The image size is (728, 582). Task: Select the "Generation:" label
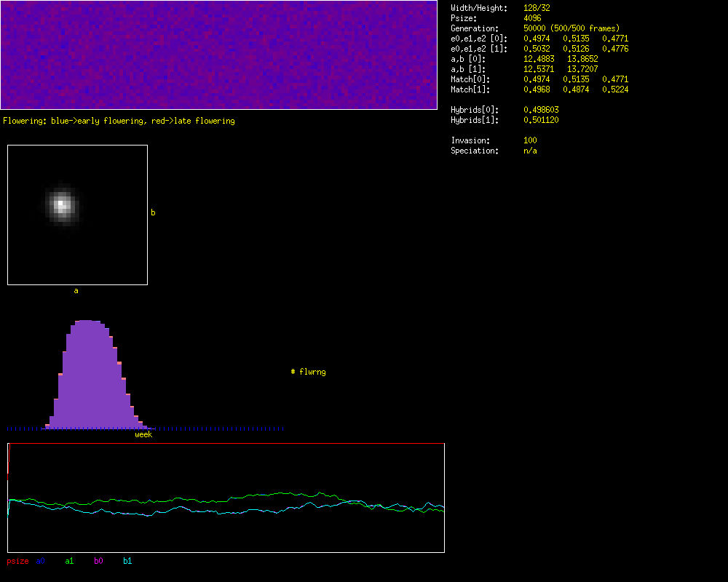coord(475,29)
